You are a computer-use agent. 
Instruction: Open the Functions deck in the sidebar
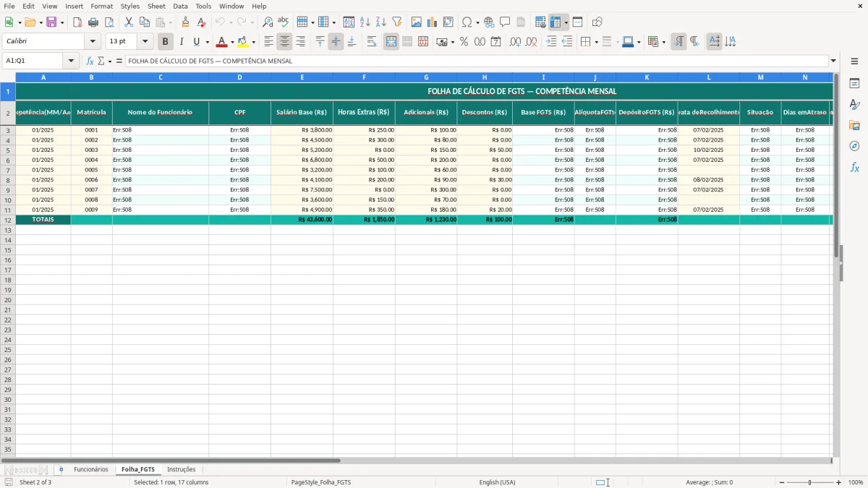point(855,167)
